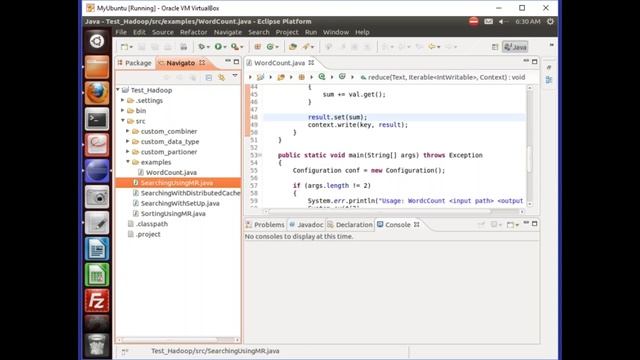Click Link with Editor icon in Navigator

pos(221,77)
